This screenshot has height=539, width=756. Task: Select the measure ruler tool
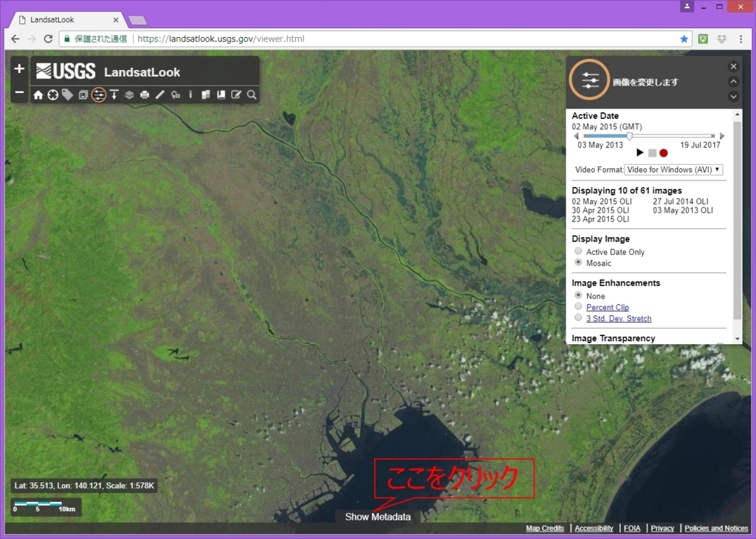[x=159, y=95]
